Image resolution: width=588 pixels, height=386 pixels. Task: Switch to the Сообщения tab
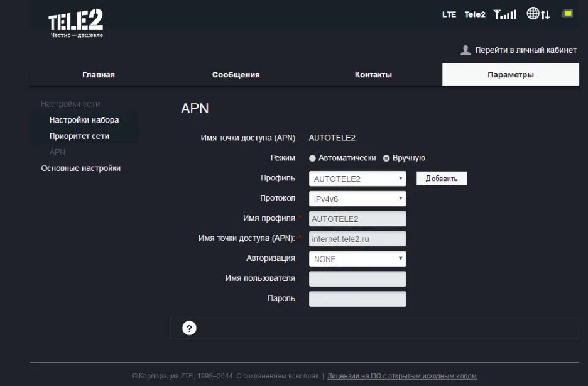point(236,75)
